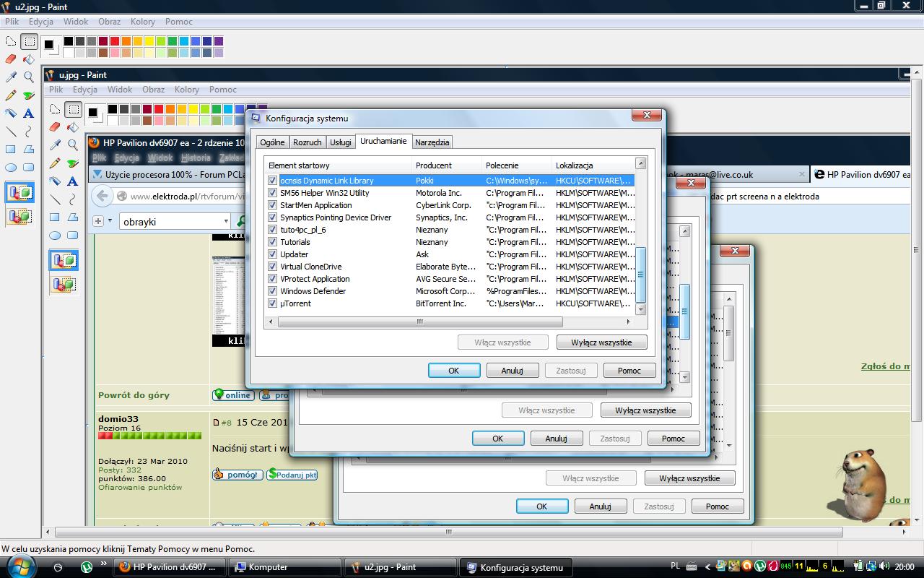Switch to the Rozruch tab in frontmost dialog

308,142
